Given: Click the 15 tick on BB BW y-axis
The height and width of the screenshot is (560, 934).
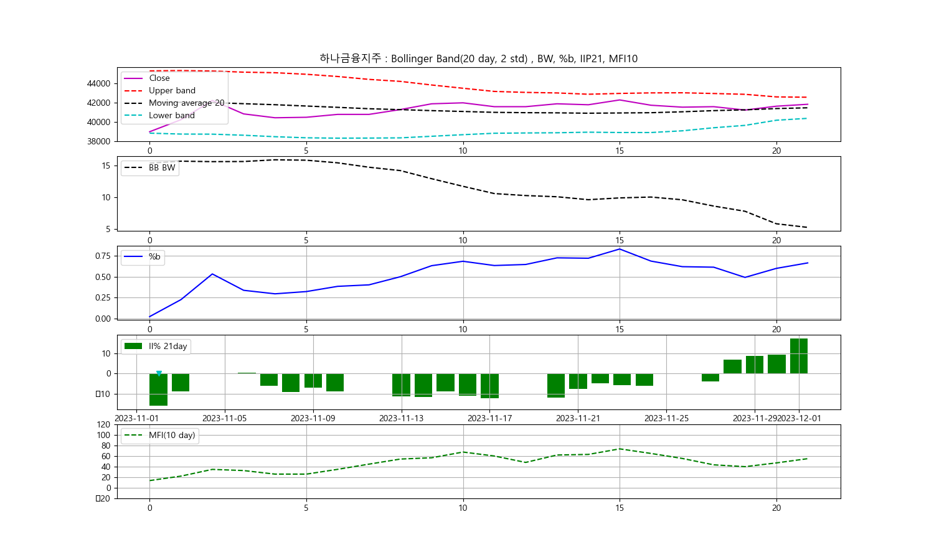Looking at the screenshot, I should pos(106,166).
